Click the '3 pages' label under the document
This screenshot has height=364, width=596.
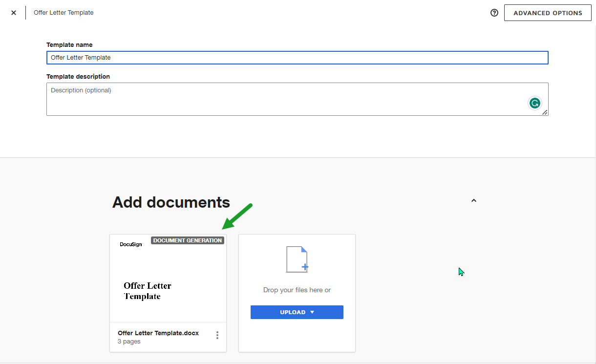click(x=129, y=342)
